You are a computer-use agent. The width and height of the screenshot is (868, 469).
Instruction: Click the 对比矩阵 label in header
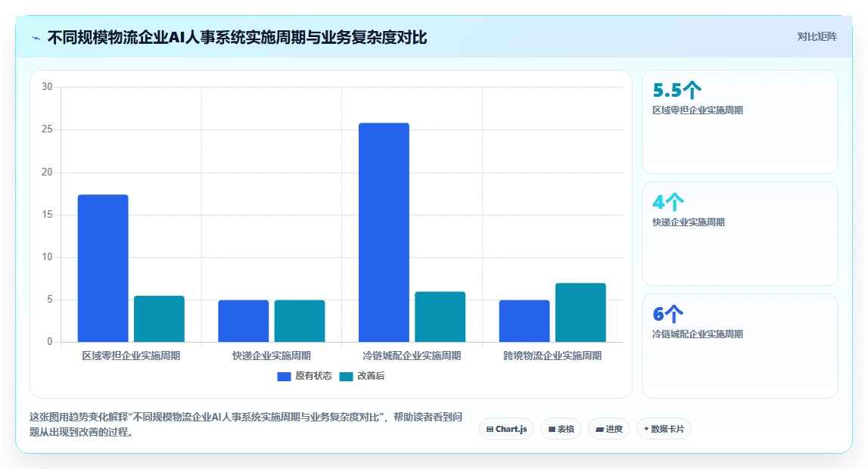[x=817, y=36]
